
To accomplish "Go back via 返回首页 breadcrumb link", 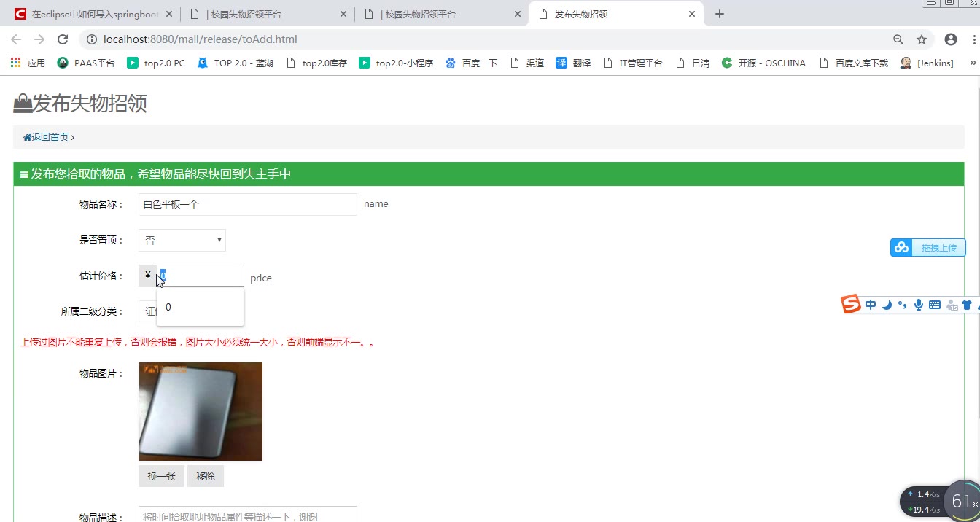I will (x=50, y=137).
